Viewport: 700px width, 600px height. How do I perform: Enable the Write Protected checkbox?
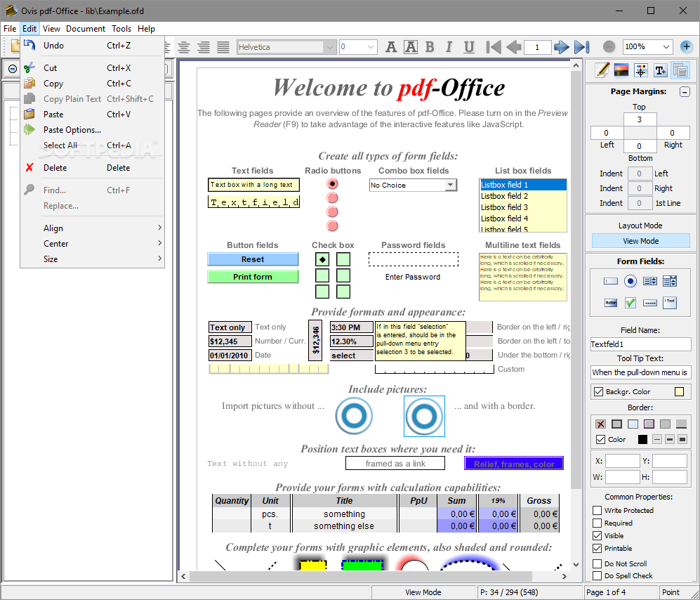597,510
